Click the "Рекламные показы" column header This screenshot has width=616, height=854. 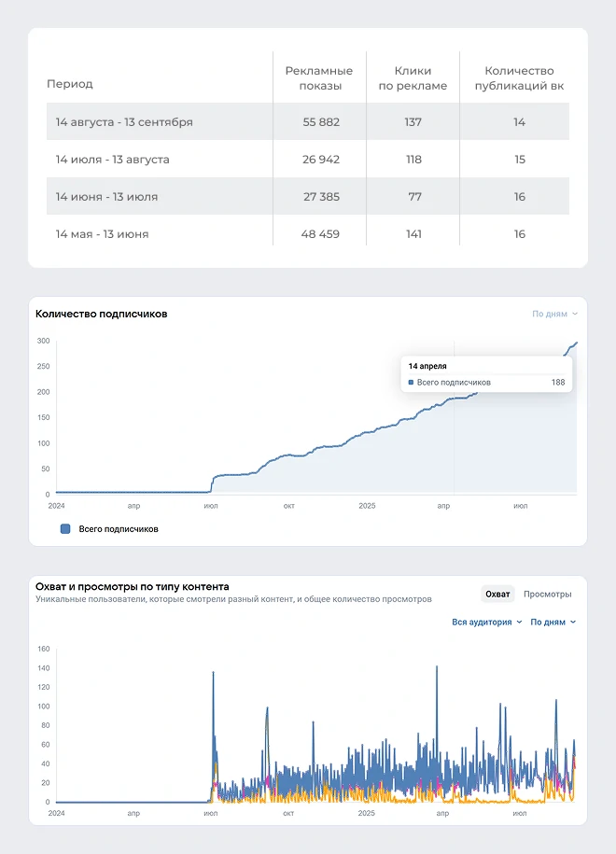pyautogui.click(x=319, y=78)
